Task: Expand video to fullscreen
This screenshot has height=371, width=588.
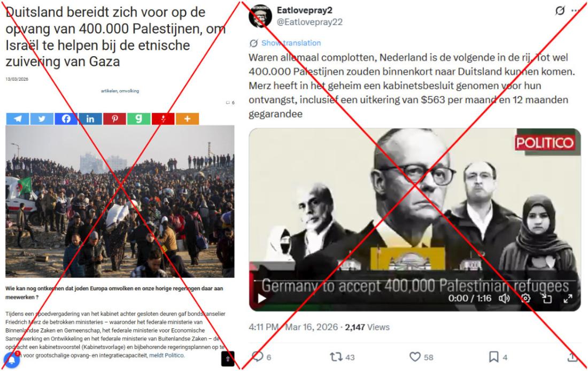Action: click(x=568, y=299)
